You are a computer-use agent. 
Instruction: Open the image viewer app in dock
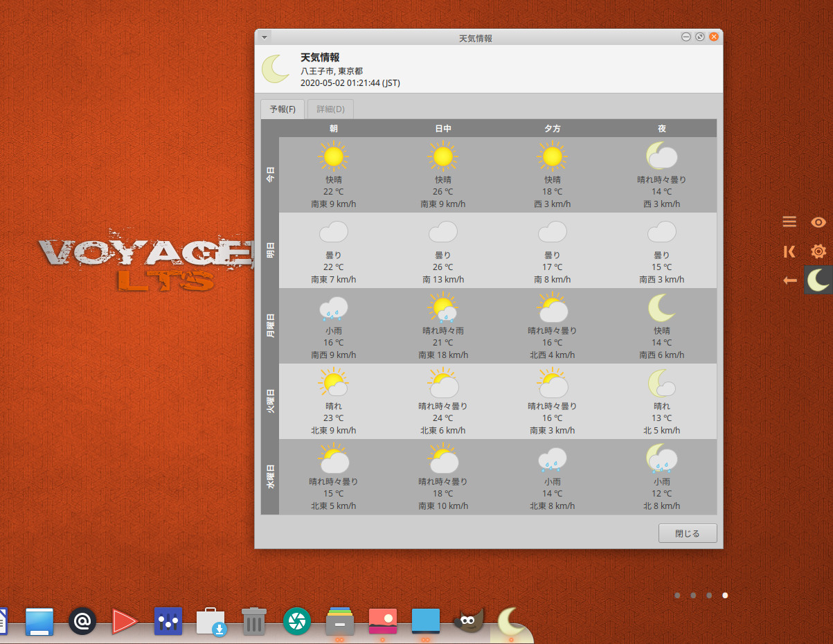click(383, 621)
